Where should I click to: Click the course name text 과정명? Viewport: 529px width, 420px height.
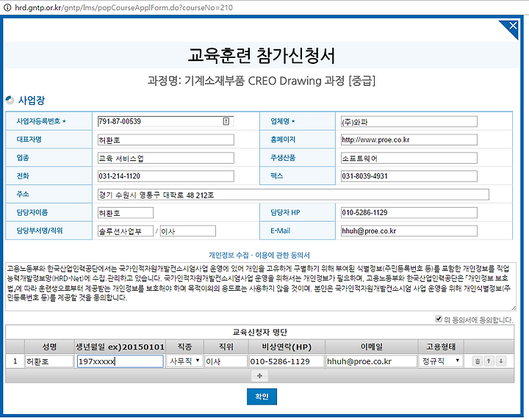click(x=262, y=81)
